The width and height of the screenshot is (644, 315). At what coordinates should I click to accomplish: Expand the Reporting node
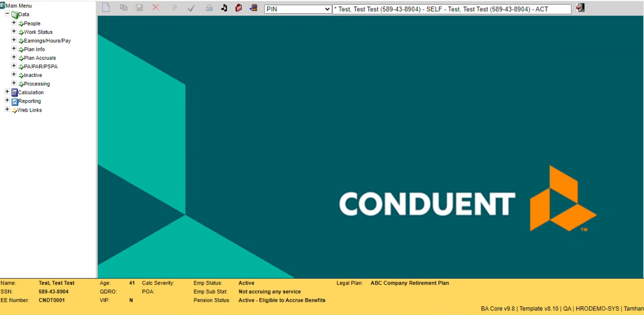tap(7, 100)
